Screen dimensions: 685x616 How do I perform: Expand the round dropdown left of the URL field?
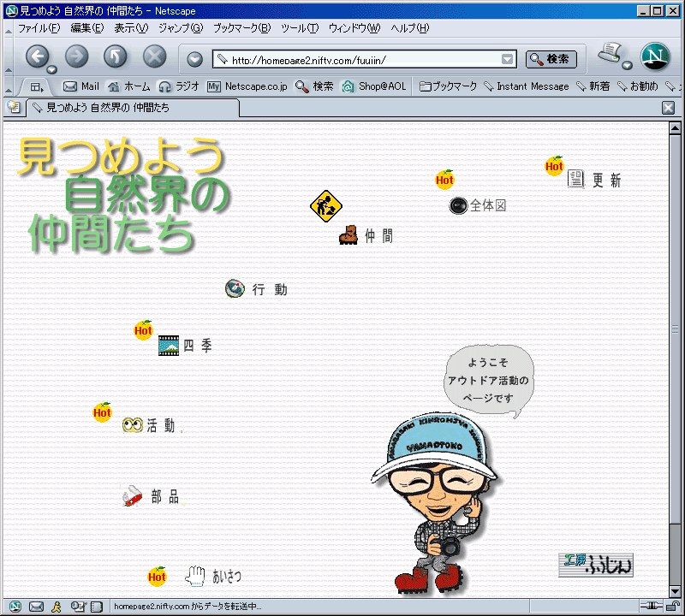tap(195, 59)
